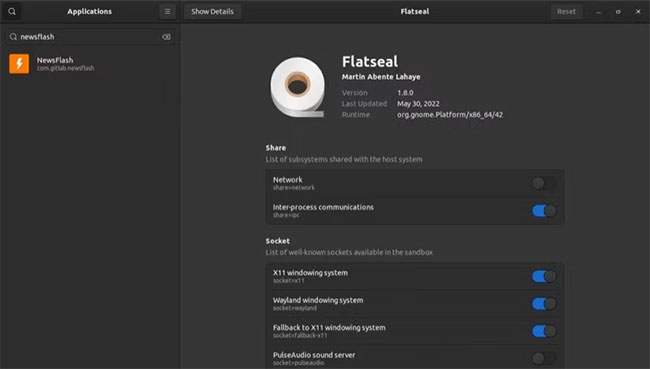Click the Applications sidebar title

click(90, 12)
